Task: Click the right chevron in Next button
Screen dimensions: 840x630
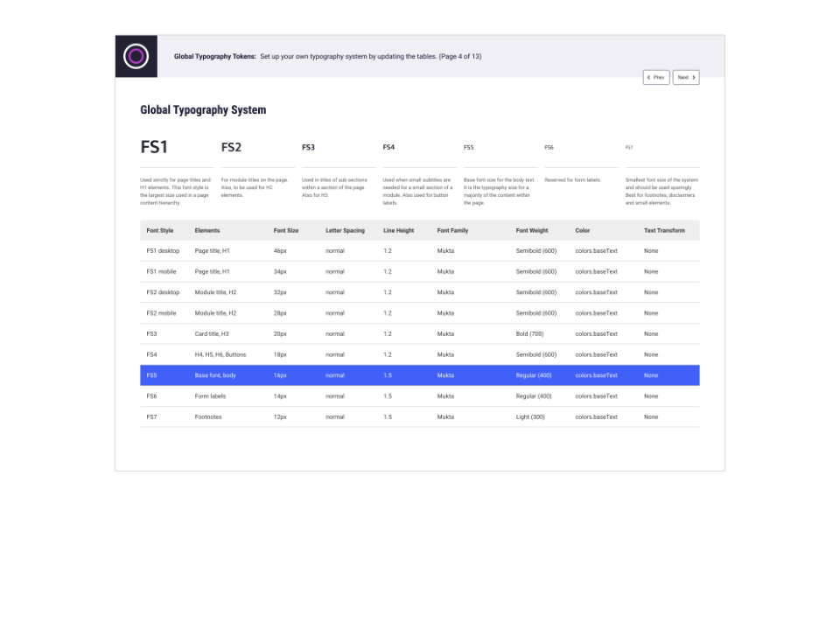Action: pos(694,77)
